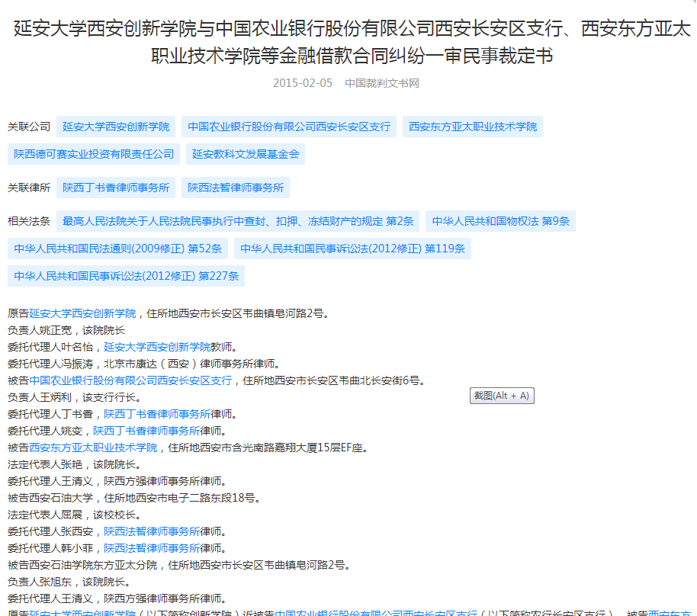697x616 pixels.
Task: Click the line 委托代理人冯振涛，北京市康达（西安）律师事务所律师
Action: (x=143, y=364)
